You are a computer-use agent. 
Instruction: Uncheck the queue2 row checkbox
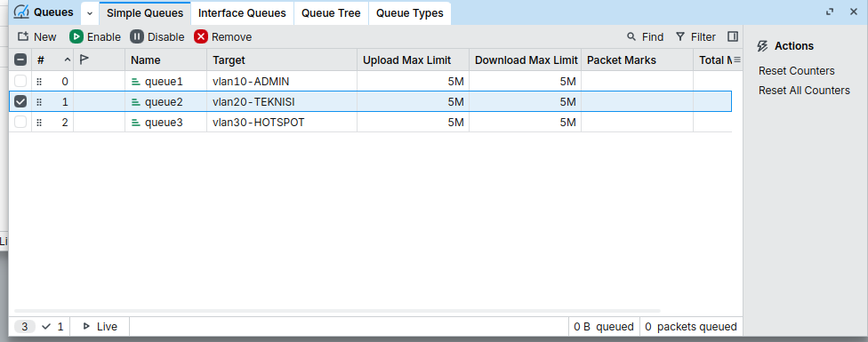(20, 101)
